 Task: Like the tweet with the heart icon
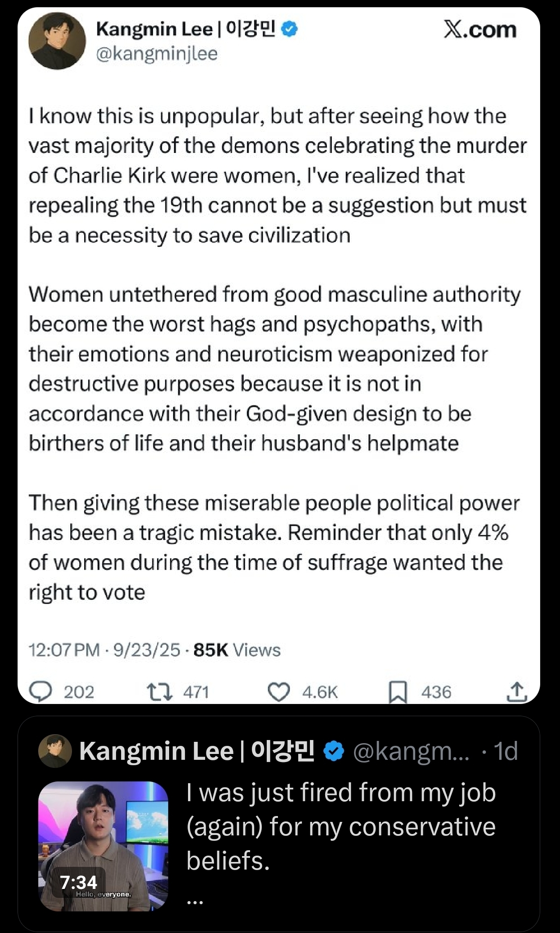click(x=279, y=692)
